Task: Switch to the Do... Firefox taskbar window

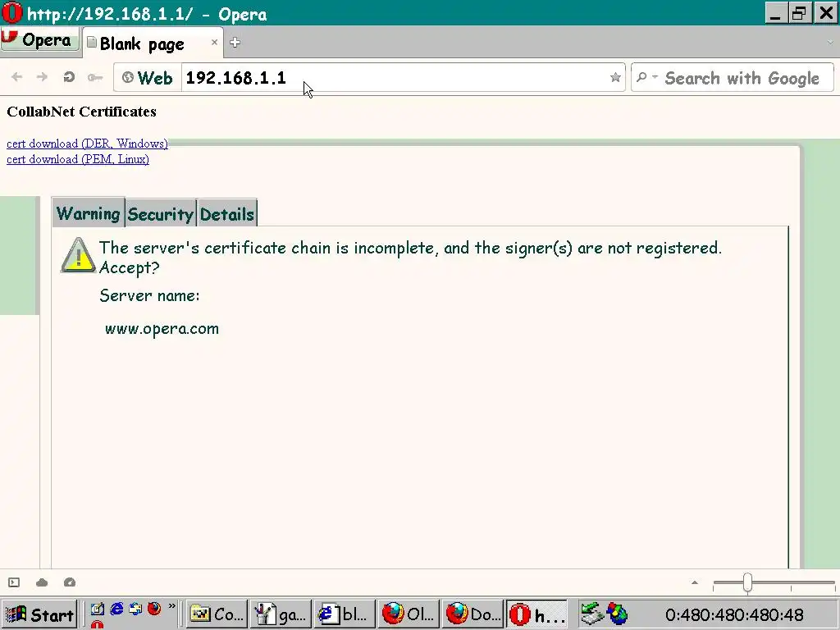Action: [x=472, y=614]
